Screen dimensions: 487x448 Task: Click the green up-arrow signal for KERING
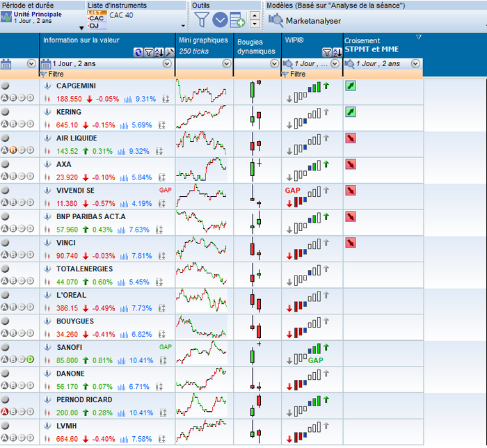[351, 112]
